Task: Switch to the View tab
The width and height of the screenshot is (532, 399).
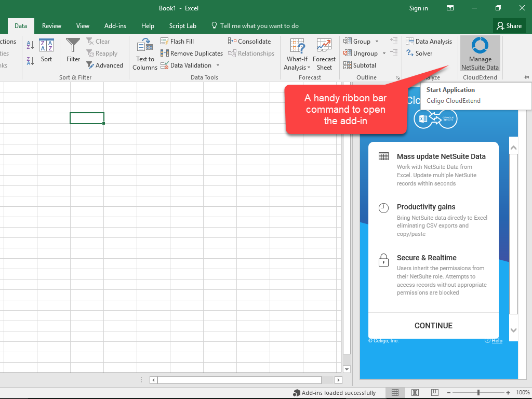Action: 83,26
